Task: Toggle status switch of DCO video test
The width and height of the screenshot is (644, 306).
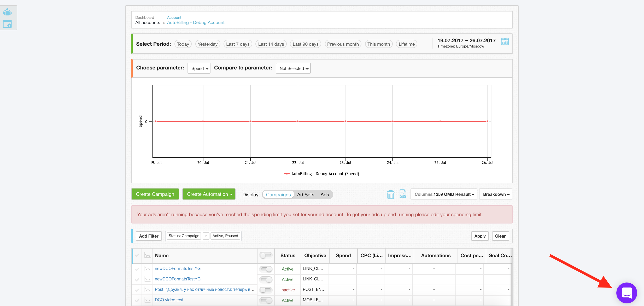Action: 266,300
